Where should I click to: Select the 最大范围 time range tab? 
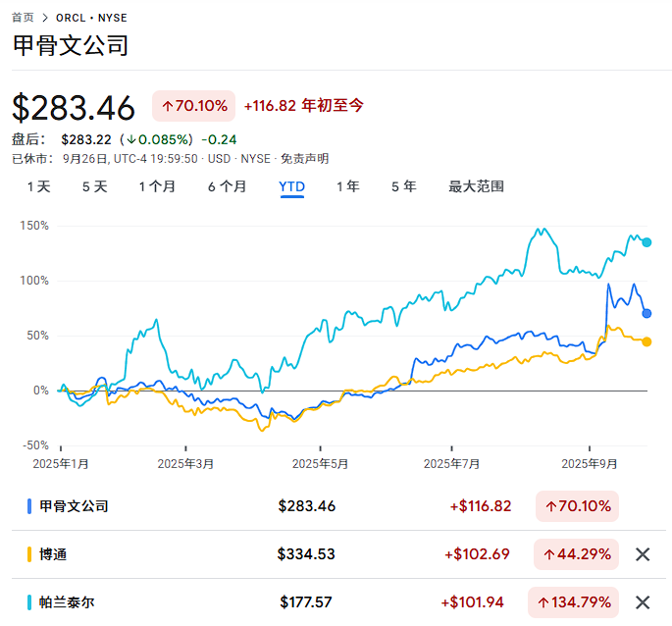pyautogui.click(x=476, y=186)
